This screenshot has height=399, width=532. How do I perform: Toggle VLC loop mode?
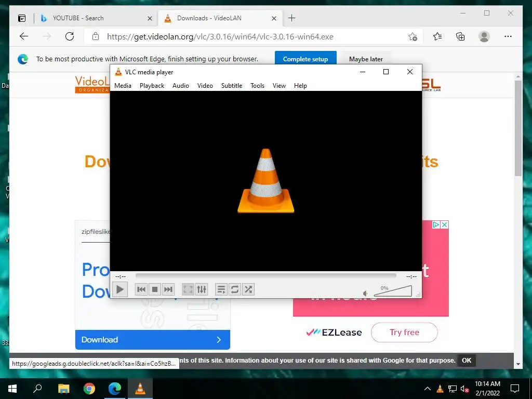[x=235, y=289]
